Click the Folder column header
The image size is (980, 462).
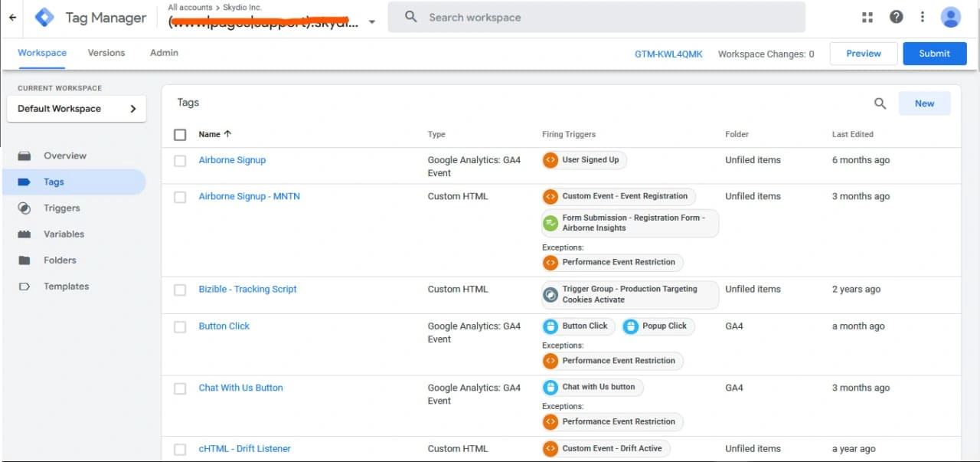[x=737, y=134]
